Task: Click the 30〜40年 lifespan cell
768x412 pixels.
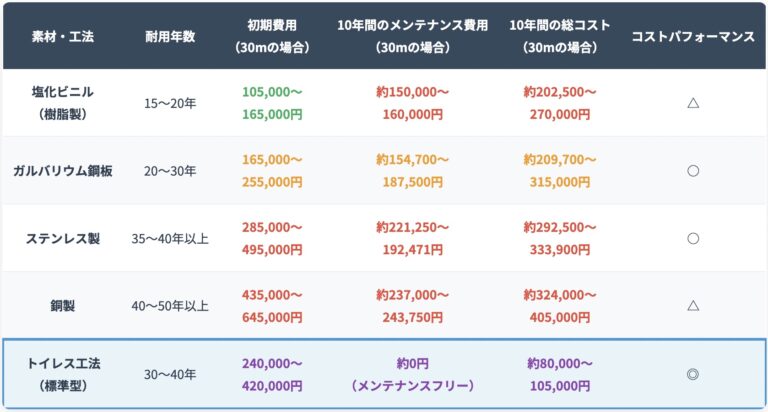Action: click(x=170, y=375)
